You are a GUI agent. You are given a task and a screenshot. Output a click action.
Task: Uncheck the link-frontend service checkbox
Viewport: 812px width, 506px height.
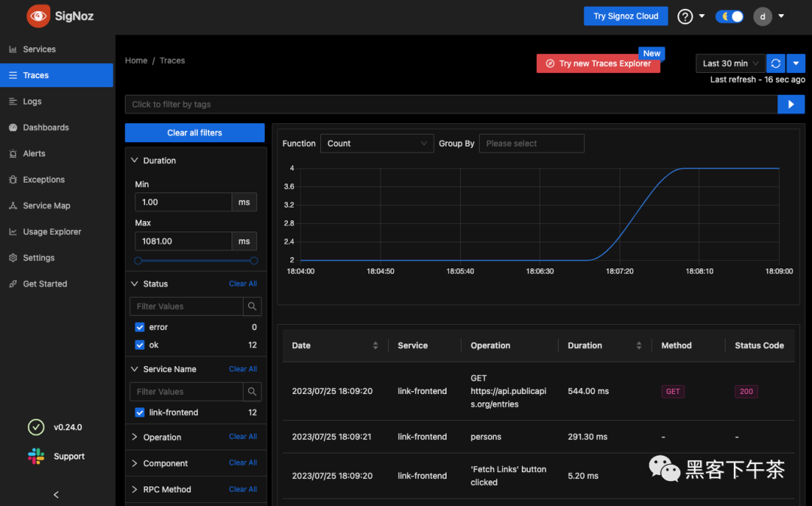[140, 413]
